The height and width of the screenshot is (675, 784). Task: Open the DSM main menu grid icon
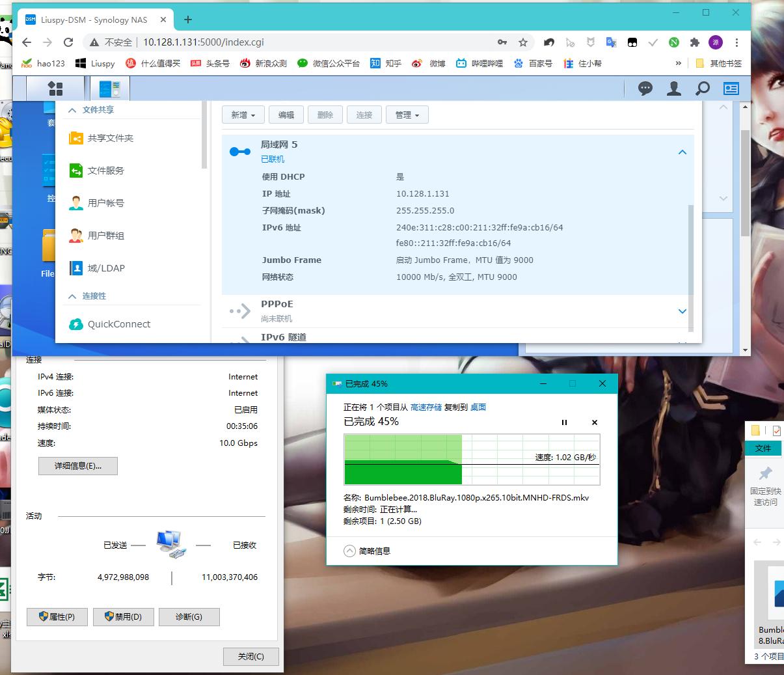click(x=55, y=89)
